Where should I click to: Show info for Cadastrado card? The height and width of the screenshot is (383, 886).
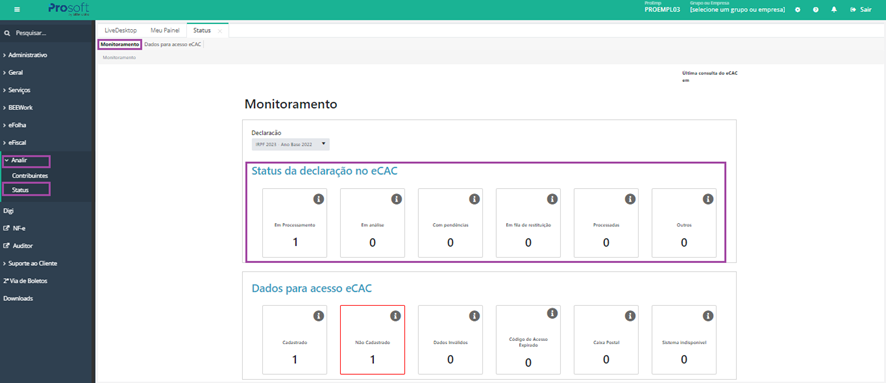coord(318,316)
